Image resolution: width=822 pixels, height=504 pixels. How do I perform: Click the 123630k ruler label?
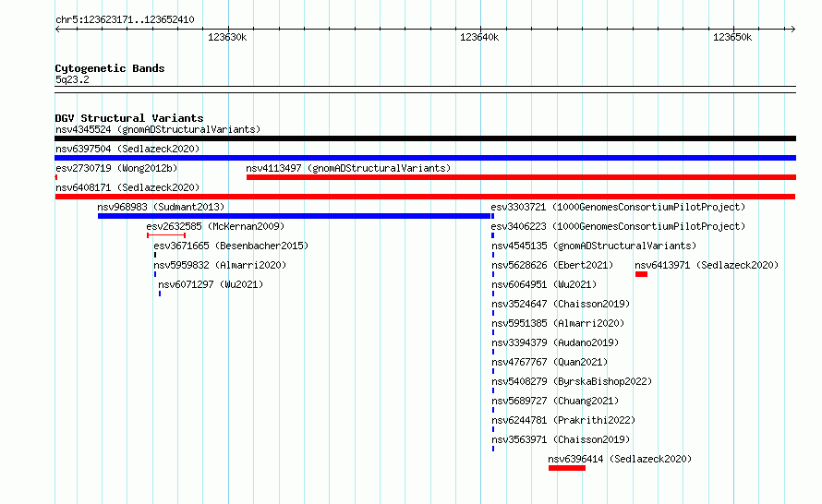[227, 37]
